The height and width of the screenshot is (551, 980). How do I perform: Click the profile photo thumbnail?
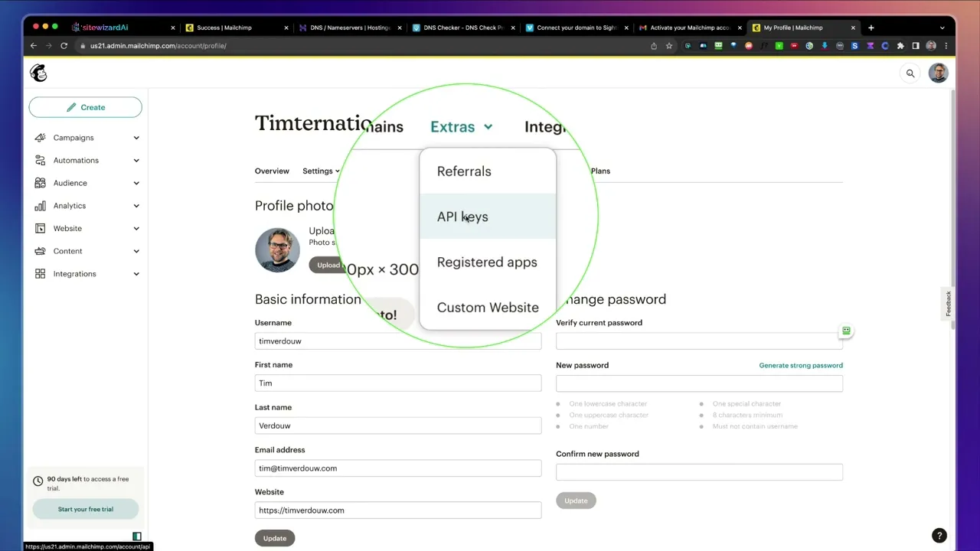click(x=277, y=249)
